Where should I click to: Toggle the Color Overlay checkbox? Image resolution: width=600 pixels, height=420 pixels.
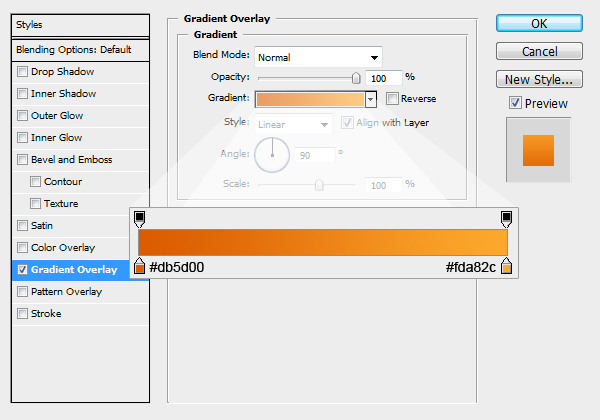23,247
